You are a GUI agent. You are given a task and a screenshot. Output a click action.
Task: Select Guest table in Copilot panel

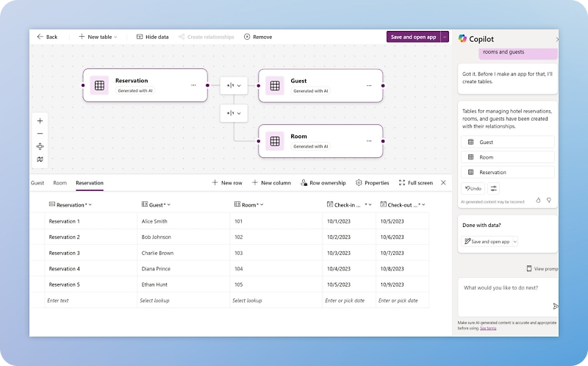[508, 142]
